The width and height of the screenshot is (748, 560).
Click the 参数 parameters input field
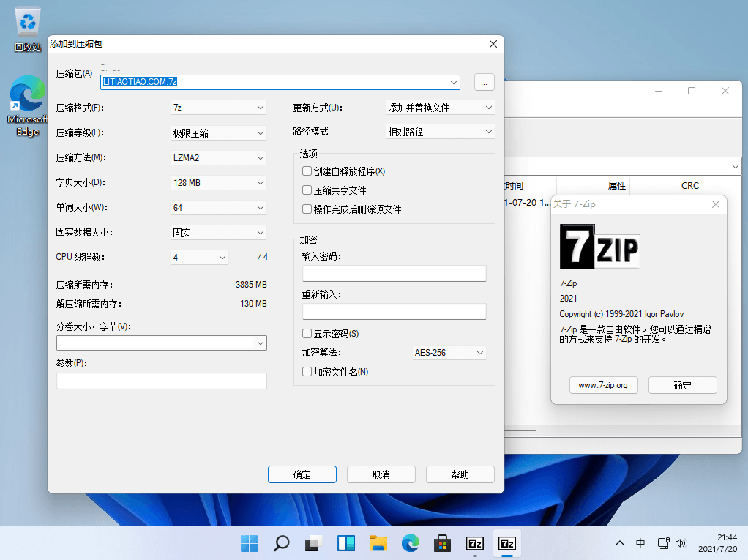click(161, 381)
